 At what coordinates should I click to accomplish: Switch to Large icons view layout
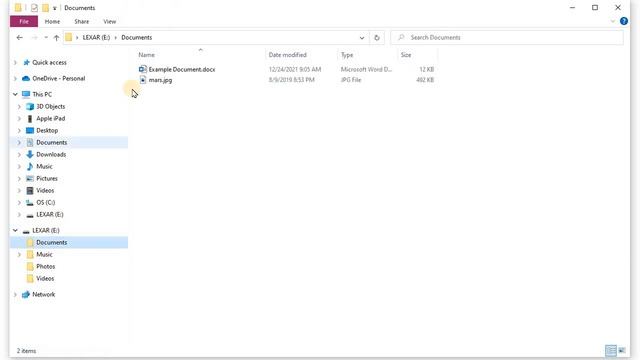coord(622,351)
